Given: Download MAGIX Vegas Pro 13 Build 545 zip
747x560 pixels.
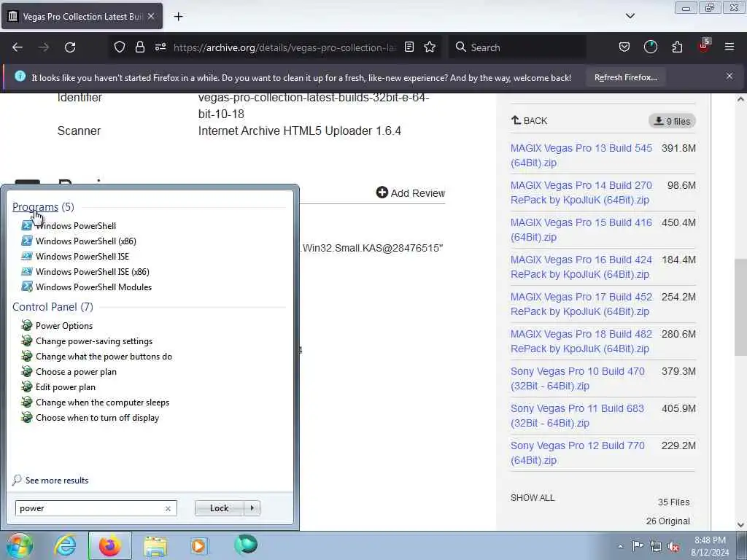Looking at the screenshot, I should (581, 155).
